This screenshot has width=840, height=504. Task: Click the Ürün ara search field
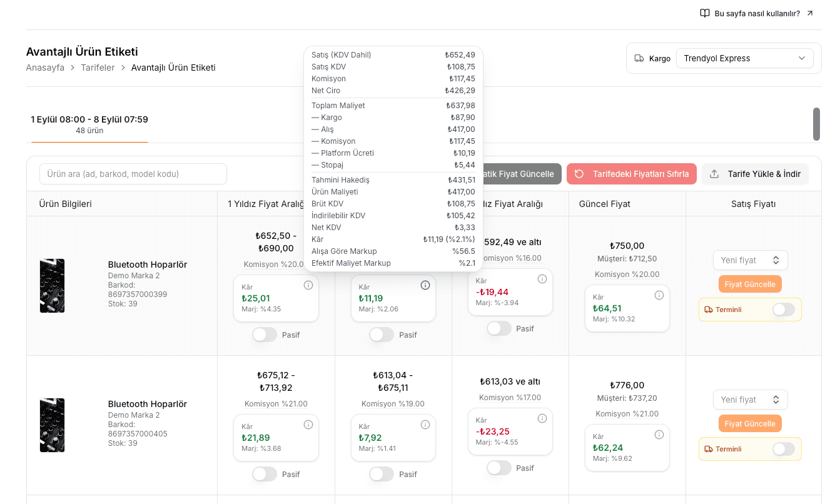click(x=133, y=174)
